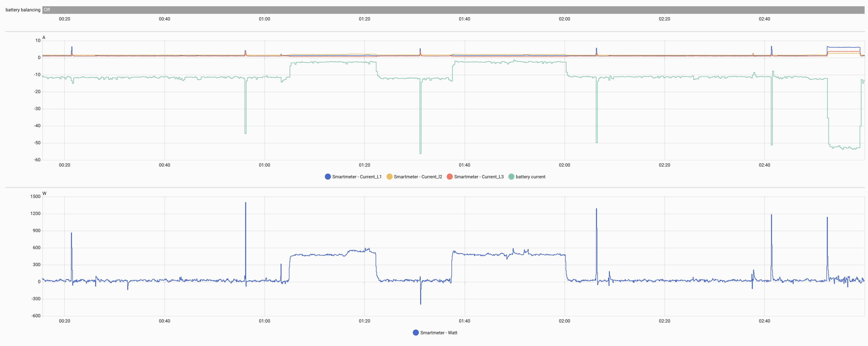Screen dimensions: 868x346
Task: Toggle the blue Smartmeter - Current_L1 legend circle
Action: pyautogui.click(x=327, y=177)
